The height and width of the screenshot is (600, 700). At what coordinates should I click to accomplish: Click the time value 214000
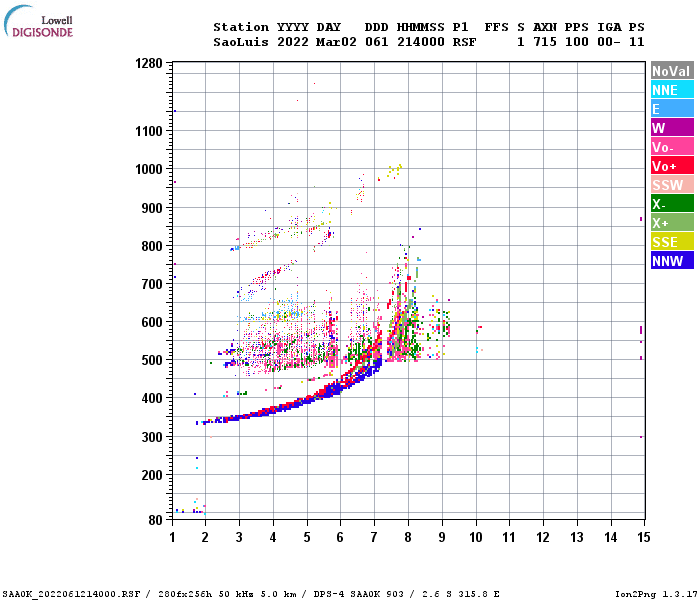click(421, 42)
